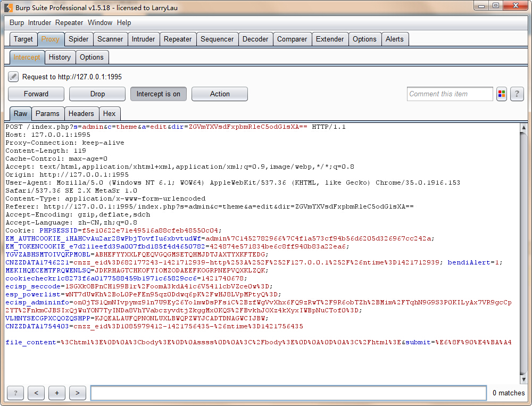Screen dimensions: 532x406
Task: Open the Repeater menu in menu bar
Action: coord(69,23)
